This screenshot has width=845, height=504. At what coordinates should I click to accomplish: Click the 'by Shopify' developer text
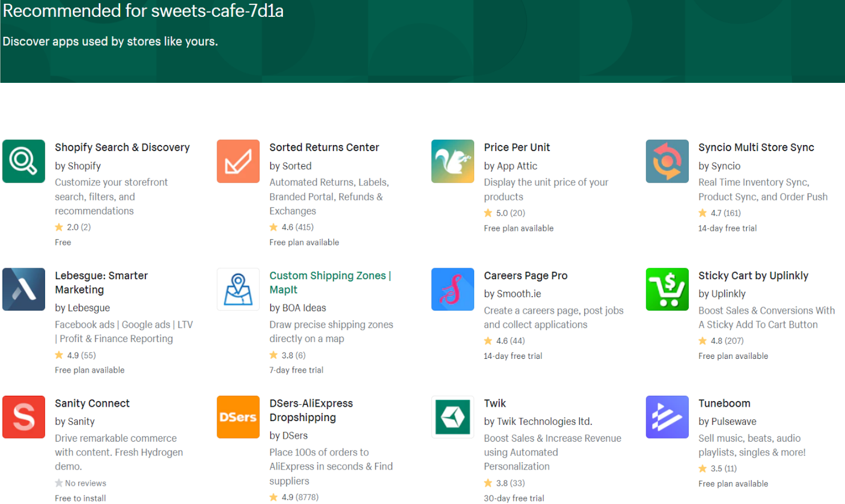pos(78,166)
